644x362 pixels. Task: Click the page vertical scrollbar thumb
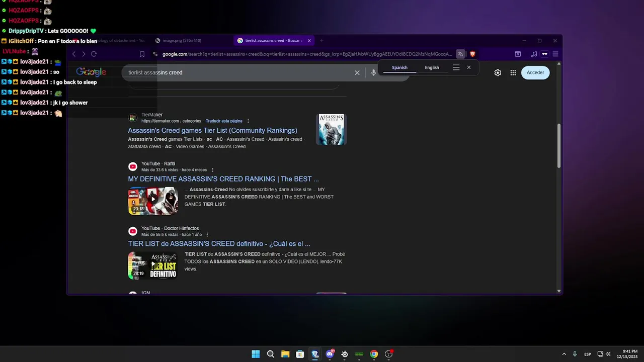[x=558, y=146]
